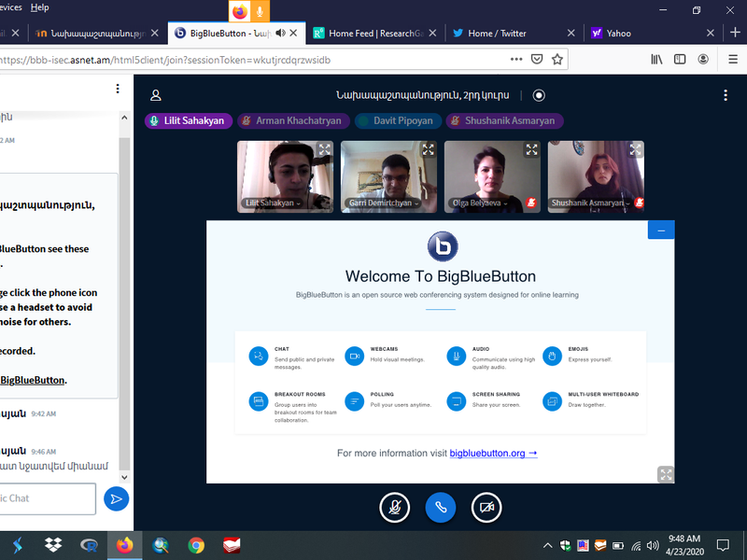
Task: Open the Windows notification center
Action: click(x=723, y=546)
